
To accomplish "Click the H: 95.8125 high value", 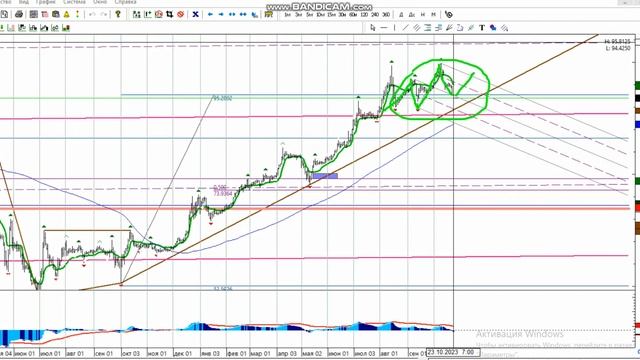I will (618, 42).
